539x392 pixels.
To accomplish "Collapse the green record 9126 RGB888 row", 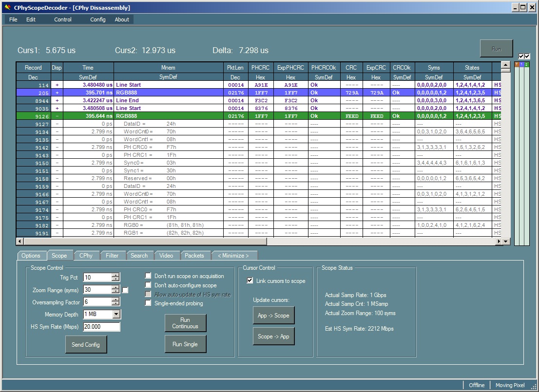I will coord(57,116).
